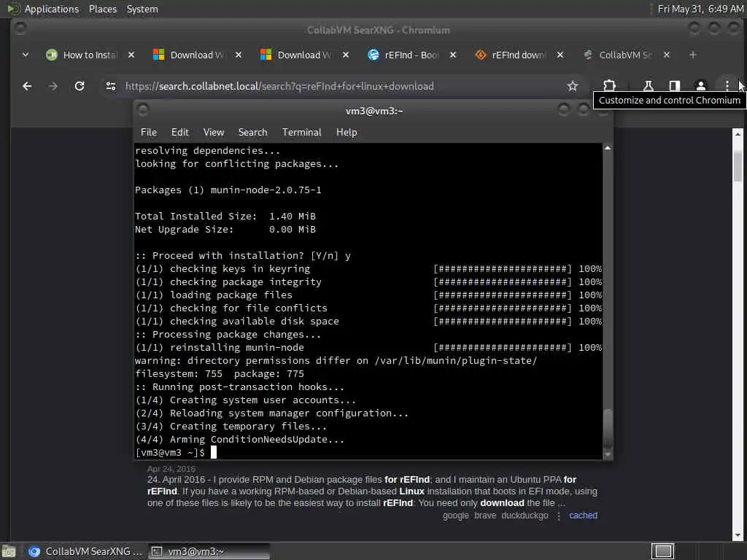The height and width of the screenshot is (560, 747).
Task: Click the Chromium back arrow button
Action: pyautogui.click(x=27, y=86)
